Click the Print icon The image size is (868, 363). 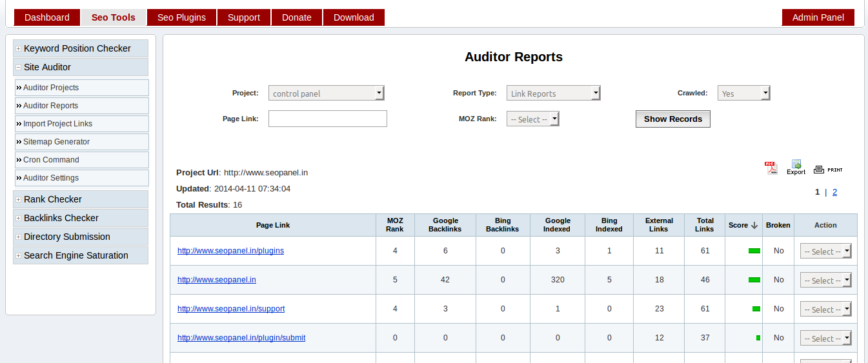828,170
